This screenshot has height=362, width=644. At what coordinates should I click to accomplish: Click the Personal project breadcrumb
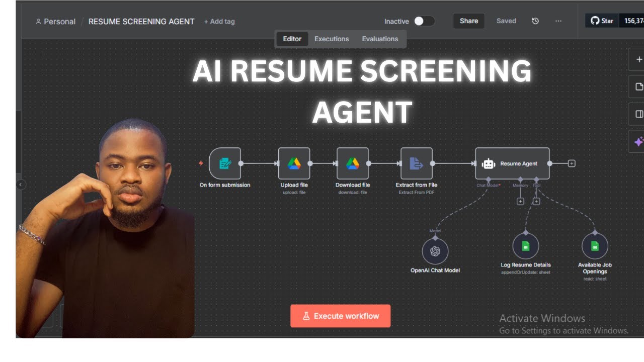pos(55,22)
